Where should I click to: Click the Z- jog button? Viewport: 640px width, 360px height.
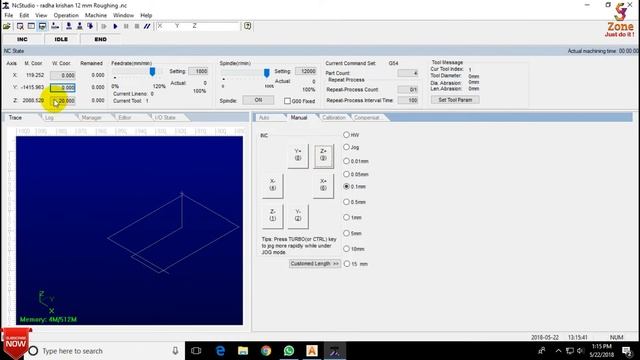pos(272,216)
